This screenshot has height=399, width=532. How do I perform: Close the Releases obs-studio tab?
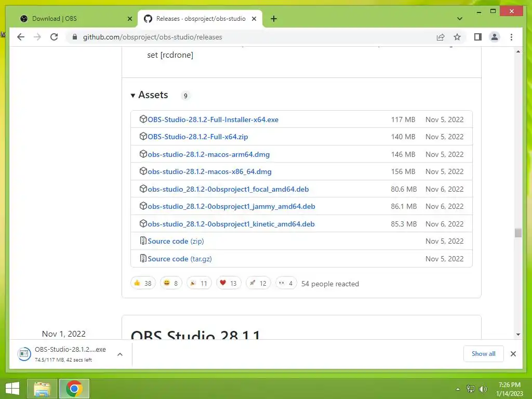(x=254, y=19)
